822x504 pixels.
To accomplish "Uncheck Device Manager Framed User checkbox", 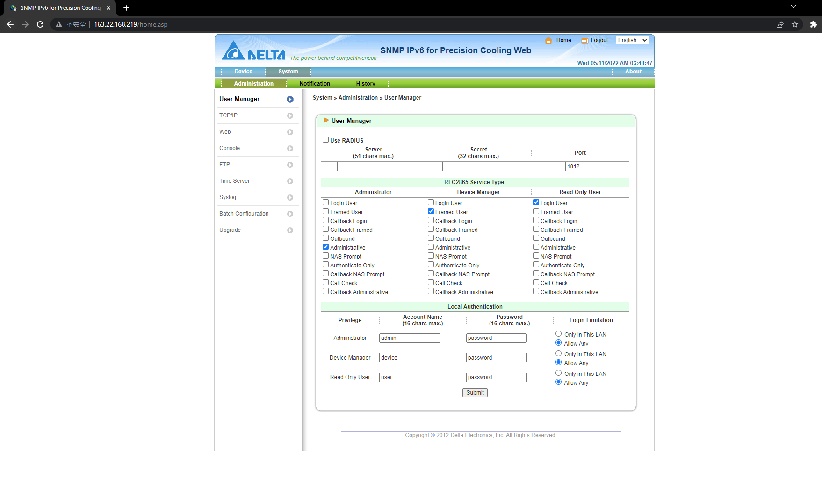I will (431, 211).
